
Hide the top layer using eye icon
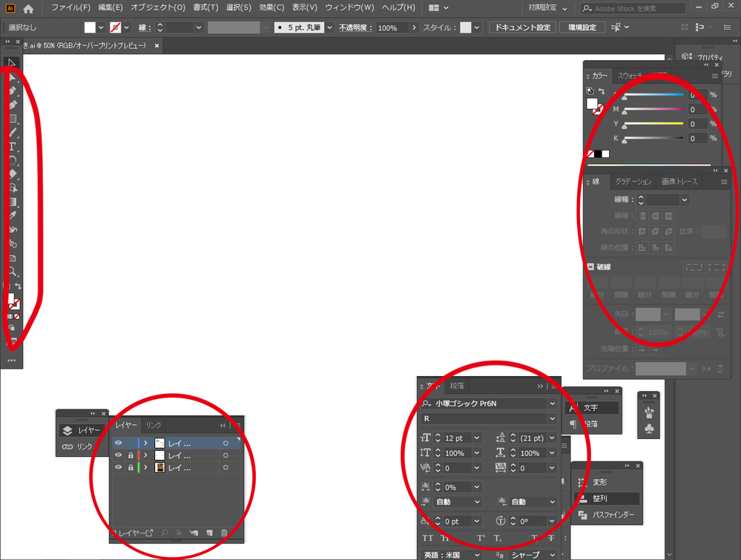(119, 443)
